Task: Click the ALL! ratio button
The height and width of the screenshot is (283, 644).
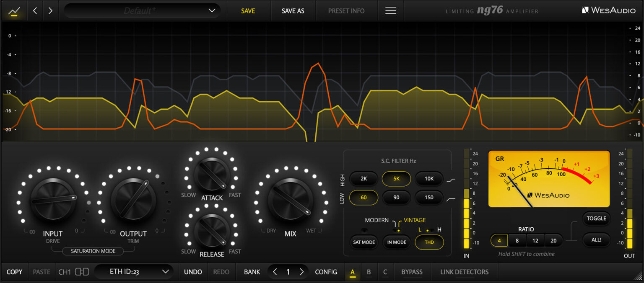Action: [596, 240]
